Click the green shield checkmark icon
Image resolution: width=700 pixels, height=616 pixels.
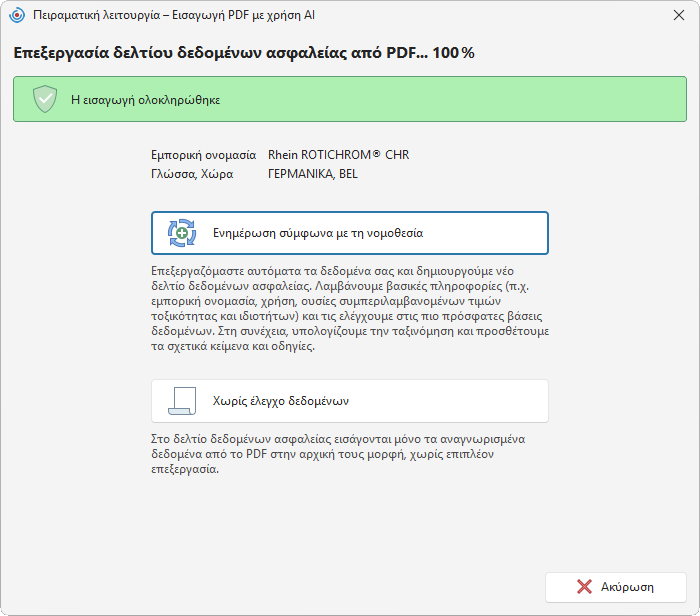(45, 99)
